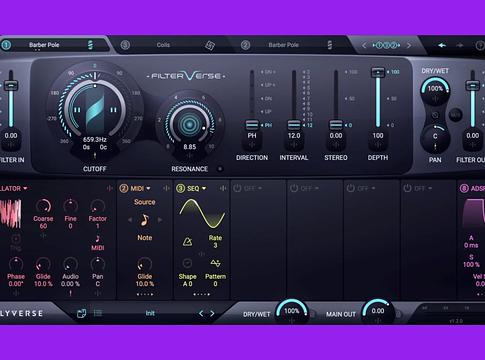Switch to the Coils filter tab
The image size is (485, 360).
[x=163, y=45]
